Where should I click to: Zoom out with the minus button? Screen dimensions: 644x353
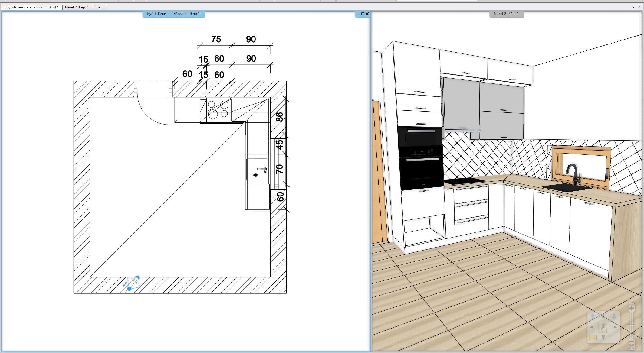tap(632, 342)
